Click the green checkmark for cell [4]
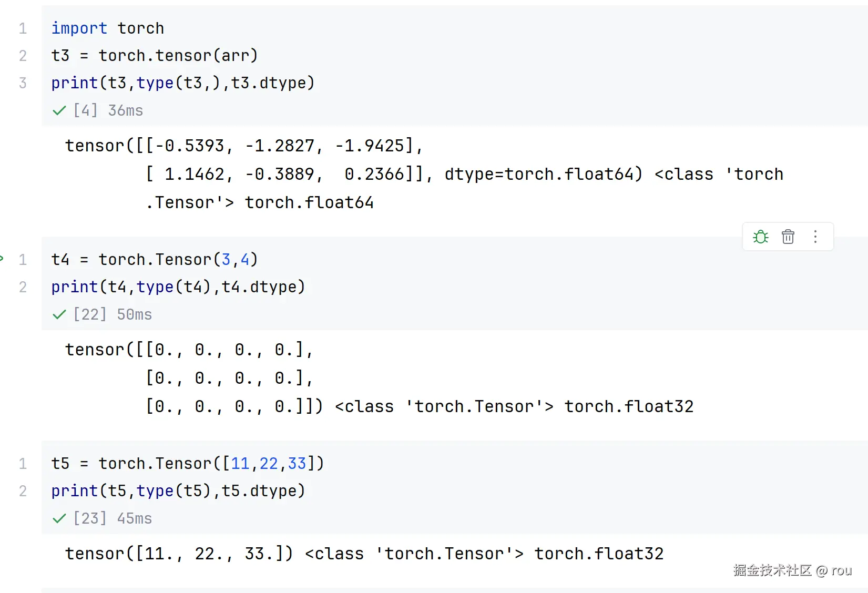868x593 pixels. point(59,110)
